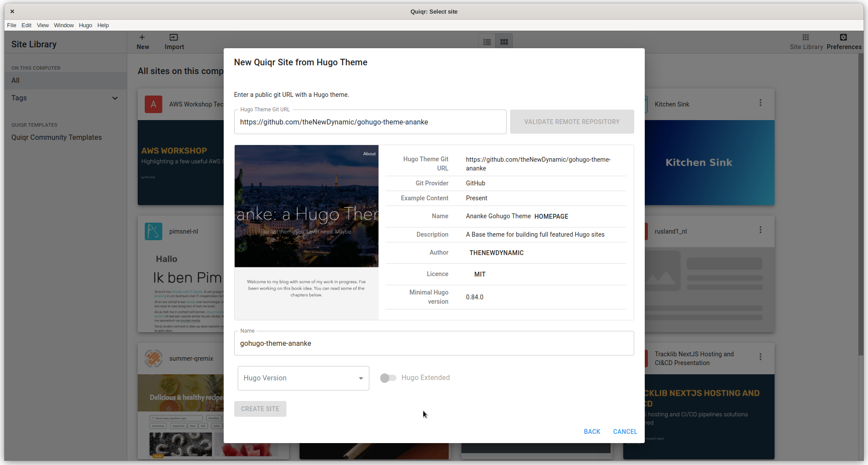Click the MIT licence chip
868x465 pixels.
pyautogui.click(x=480, y=274)
